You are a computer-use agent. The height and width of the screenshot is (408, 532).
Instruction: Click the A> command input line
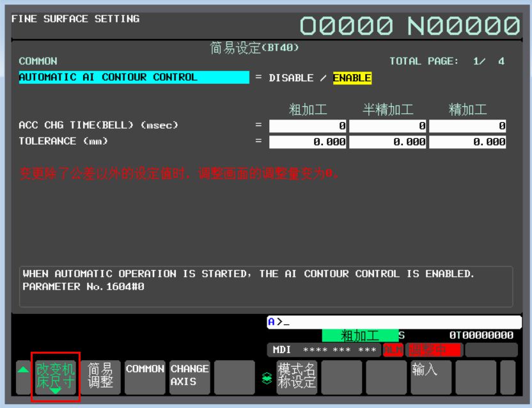click(x=394, y=322)
